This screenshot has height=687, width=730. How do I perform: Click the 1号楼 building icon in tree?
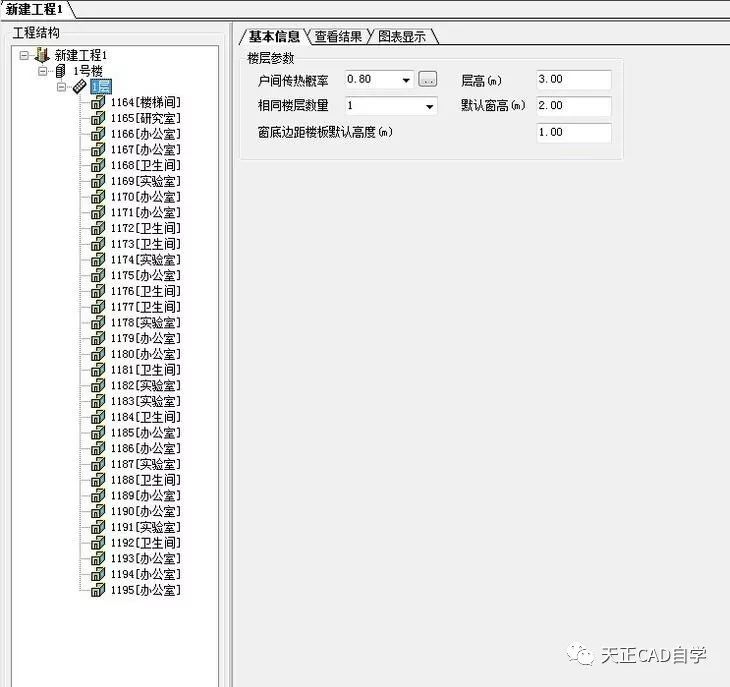61,71
